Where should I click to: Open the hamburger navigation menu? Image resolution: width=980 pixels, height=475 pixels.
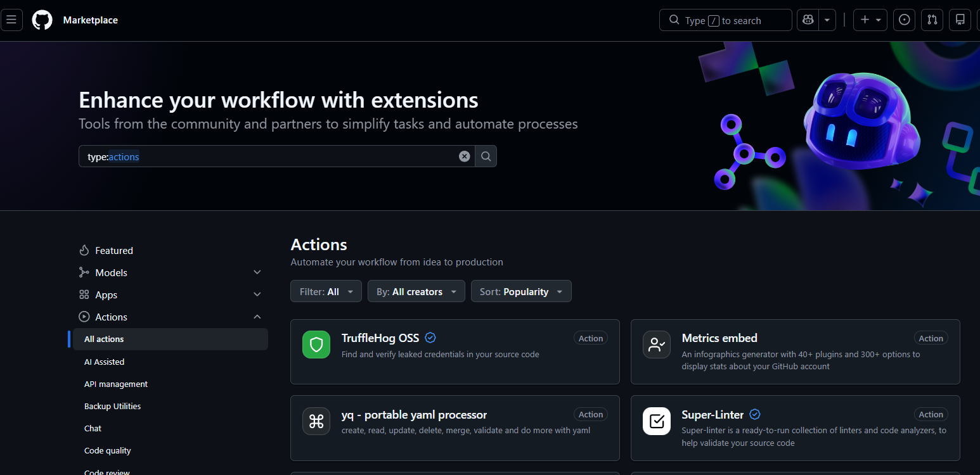tap(11, 20)
